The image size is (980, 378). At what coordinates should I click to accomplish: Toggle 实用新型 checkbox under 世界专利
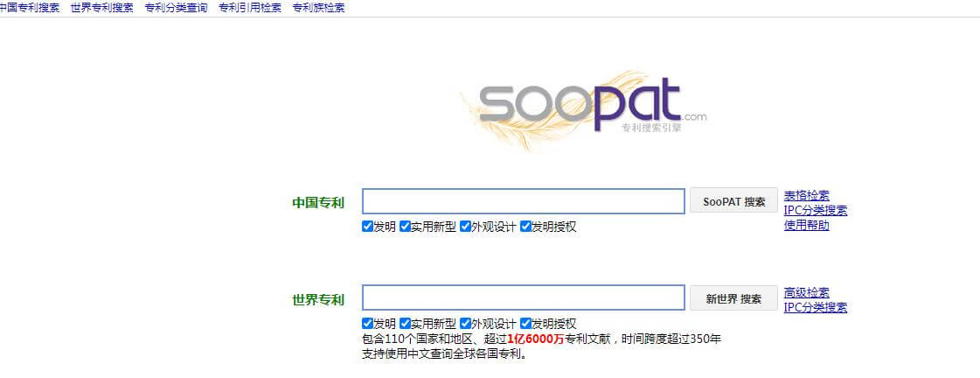[406, 323]
